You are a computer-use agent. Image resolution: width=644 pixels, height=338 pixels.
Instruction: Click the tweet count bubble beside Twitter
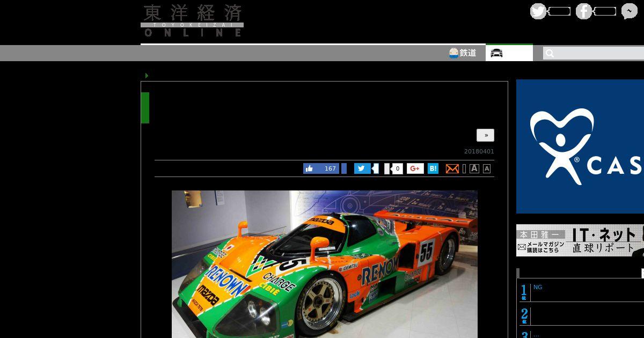[375, 168]
